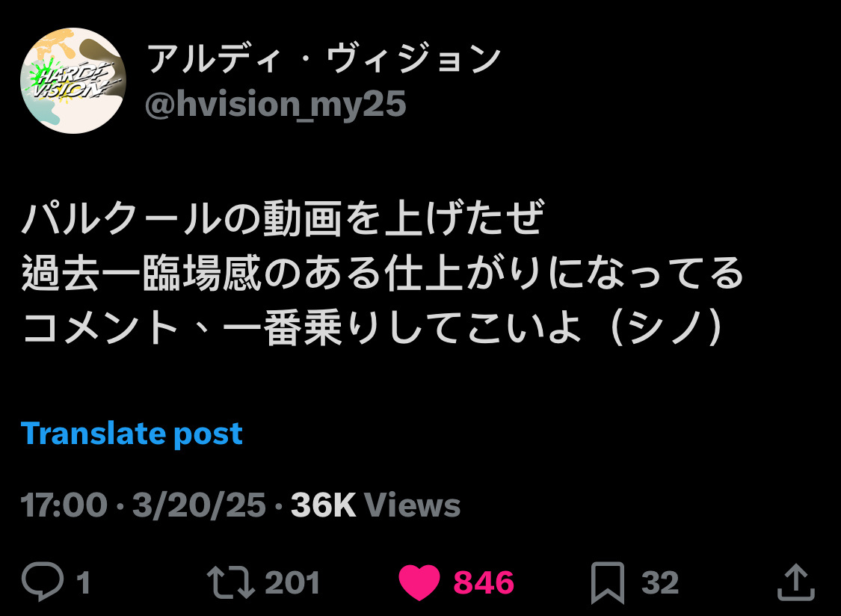Click the tweet line starting 過去一臨場感
Image resolution: width=841 pixels, height=616 pixels.
tap(383, 273)
